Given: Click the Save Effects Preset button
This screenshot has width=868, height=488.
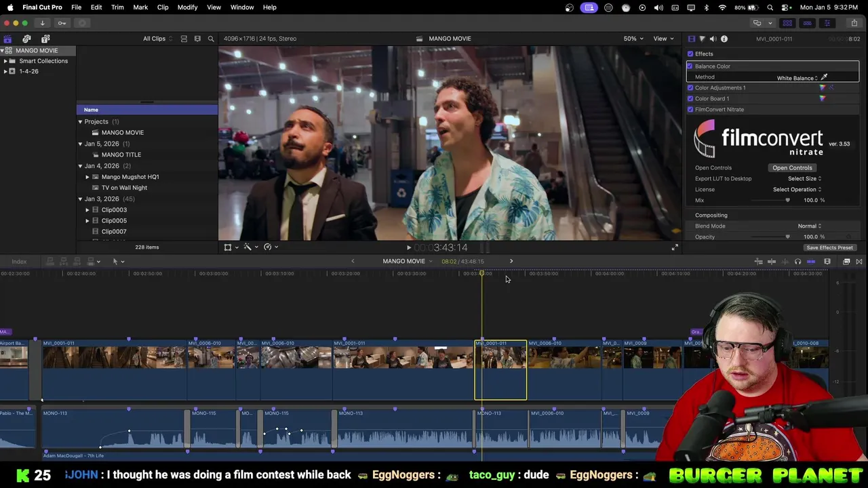Looking at the screenshot, I should 829,247.
